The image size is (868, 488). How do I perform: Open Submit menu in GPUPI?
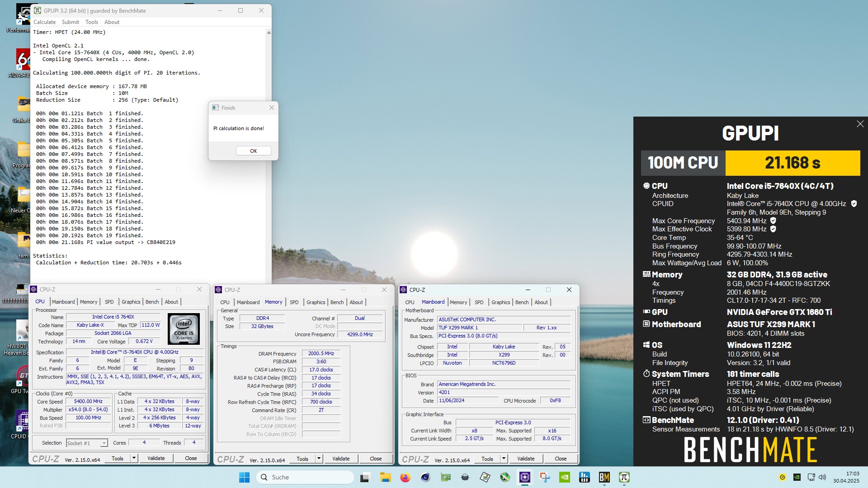click(x=70, y=22)
